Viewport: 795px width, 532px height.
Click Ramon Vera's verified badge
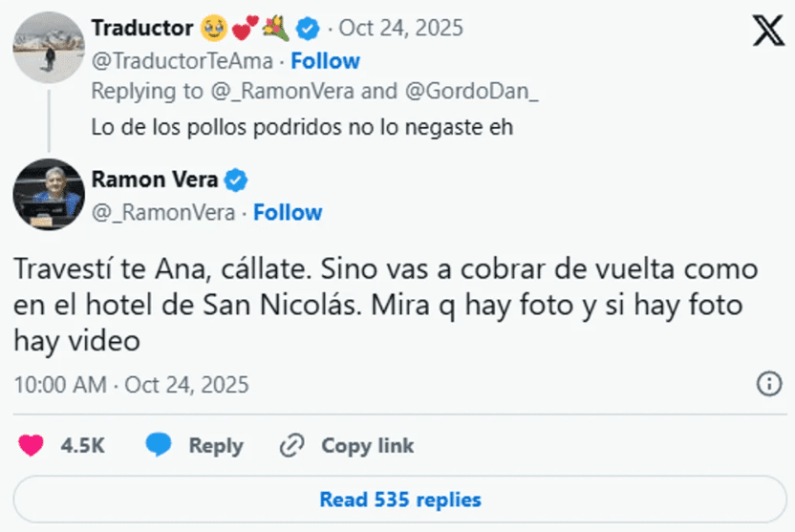[236, 179]
